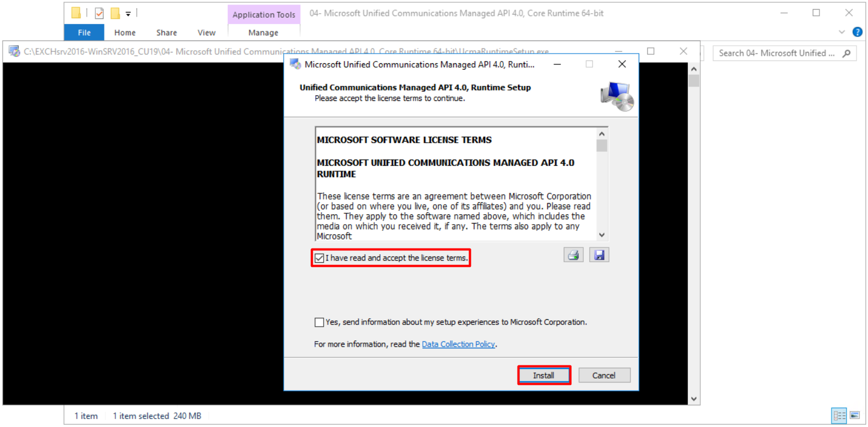Open Explorer help question mark

(857, 32)
